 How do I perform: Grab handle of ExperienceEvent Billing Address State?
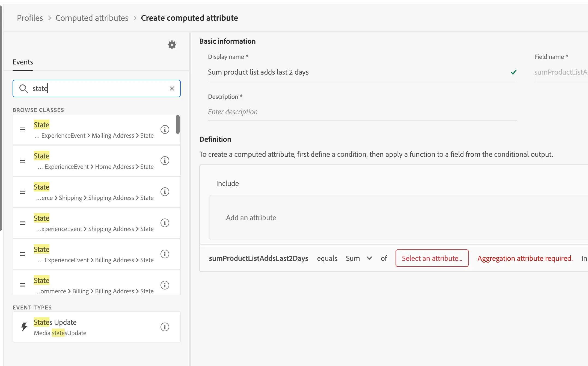(x=22, y=254)
